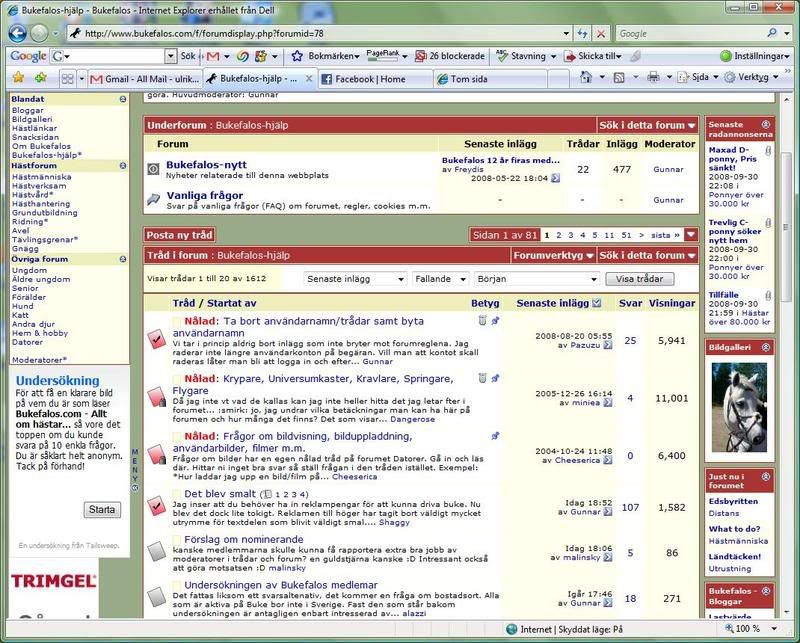Click the printer icon
Image resolution: width=800 pixels, height=643 pixels.
click(x=653, y=78)
